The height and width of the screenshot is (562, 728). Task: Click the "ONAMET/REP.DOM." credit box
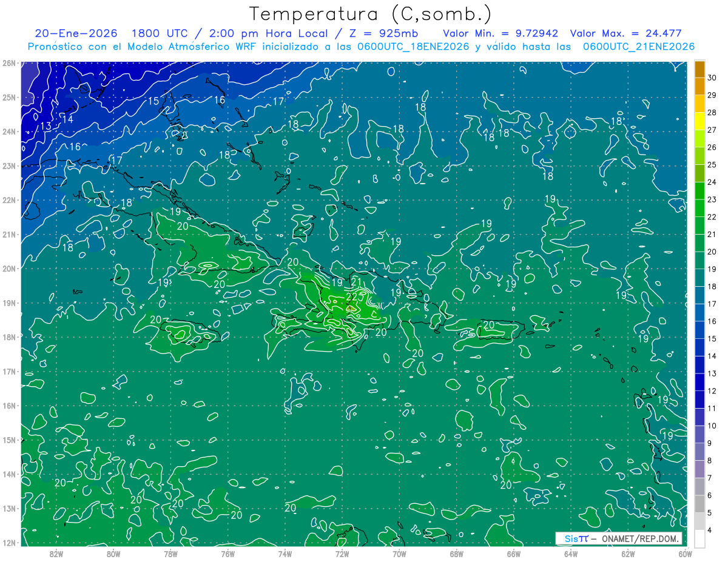619,538
